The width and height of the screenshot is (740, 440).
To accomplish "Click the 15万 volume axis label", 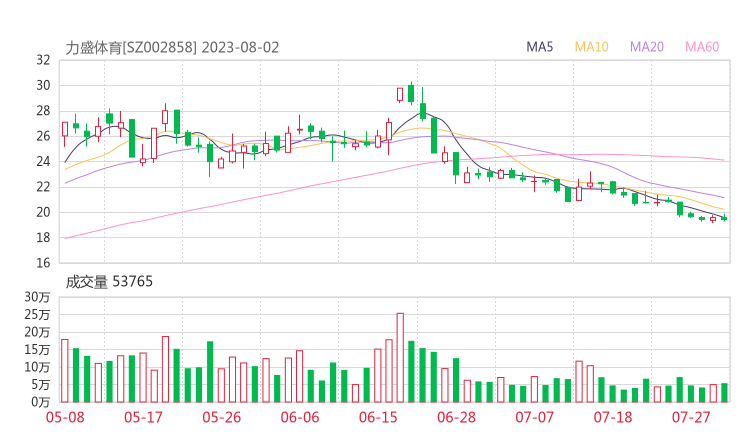I will click(x=37, y=349).
